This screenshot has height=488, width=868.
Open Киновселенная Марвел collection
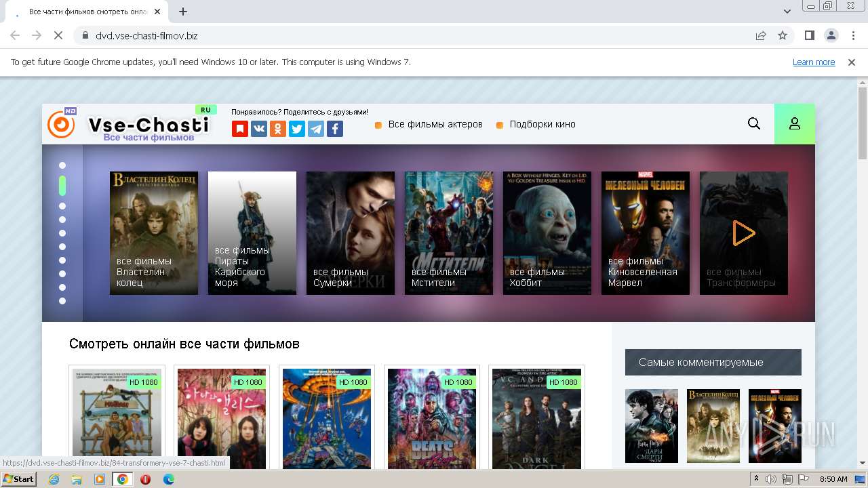coord(646,233)
